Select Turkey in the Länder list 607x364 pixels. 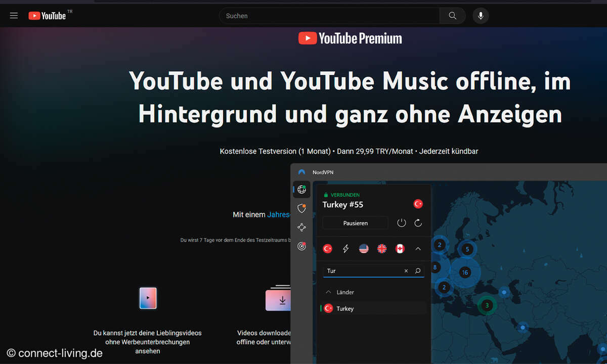(x=373, y=308)
